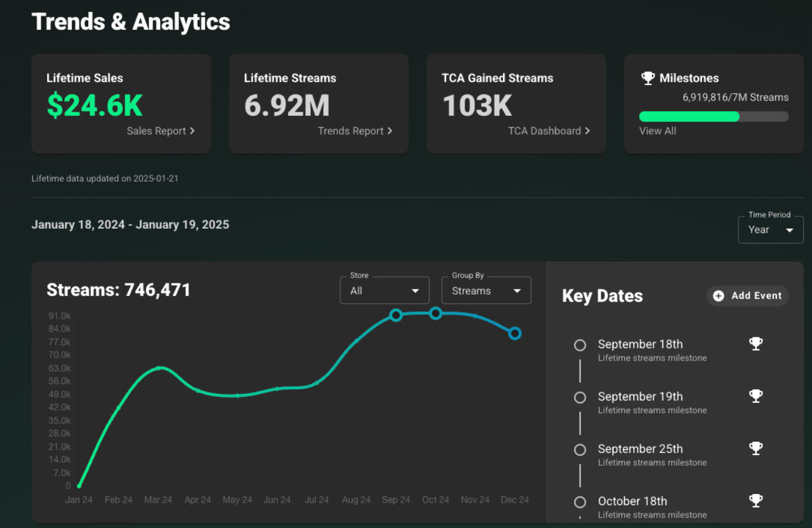The width and height of the screenshot is (812, 528).
Task: Open the Group By Streams dropdown
Action: (486, 291)
